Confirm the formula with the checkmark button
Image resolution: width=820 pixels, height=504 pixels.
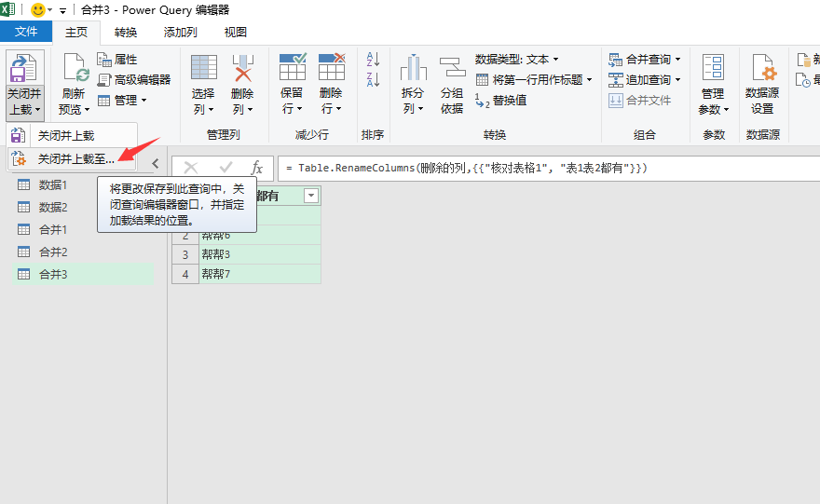point(225,168)
